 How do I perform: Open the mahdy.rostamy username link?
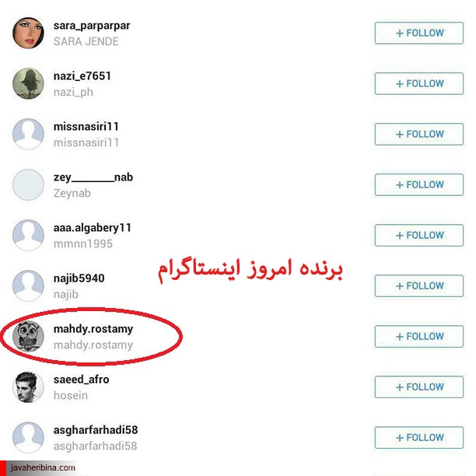tap(93, 329)
